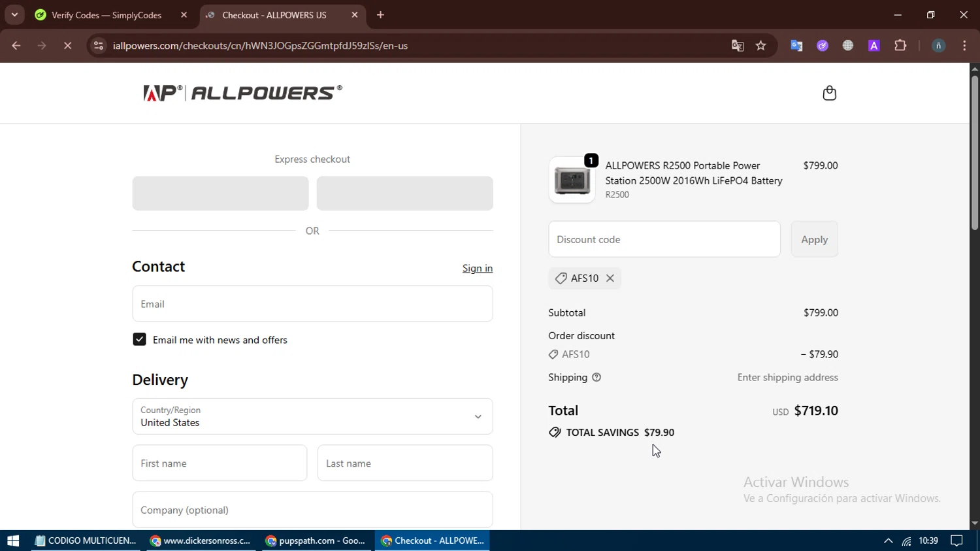Viewport: 980px width, 551px height.
Task: Click the shipping info question mark icon
Action: 596,377
